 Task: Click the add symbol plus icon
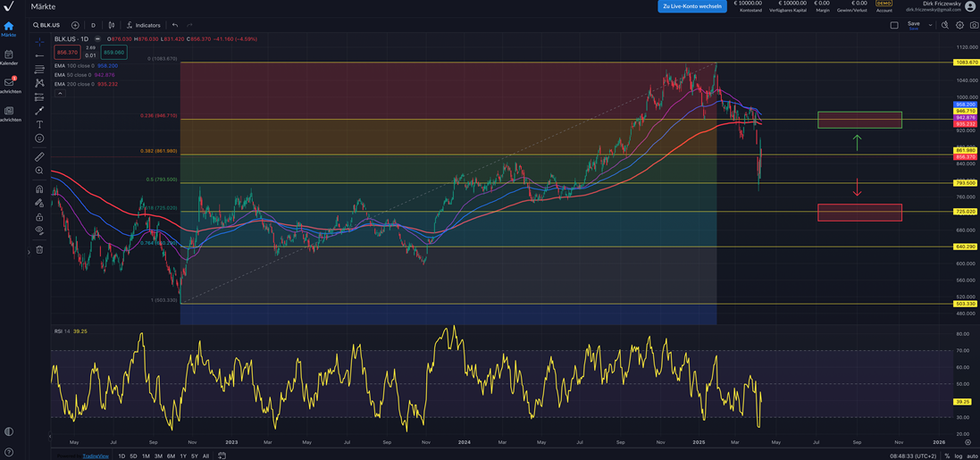coord(75,25)
